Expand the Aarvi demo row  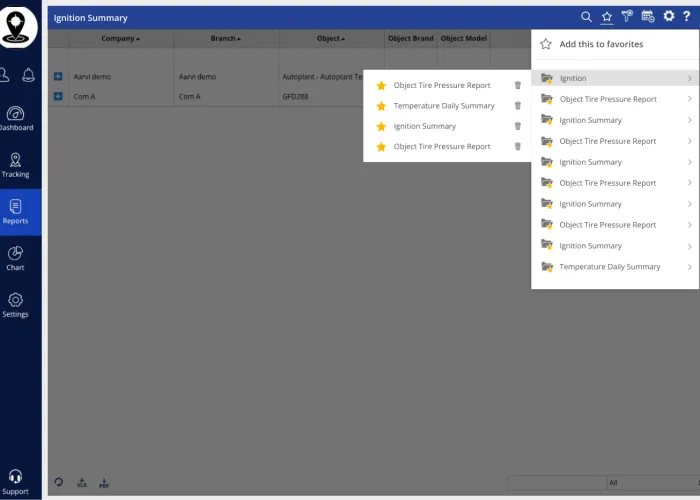[x=58, y=77]
